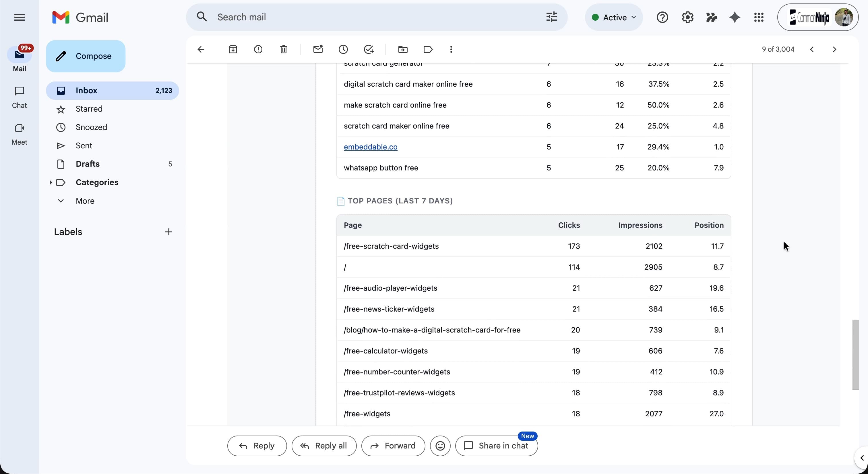Delete the open email

coord(283,49)
